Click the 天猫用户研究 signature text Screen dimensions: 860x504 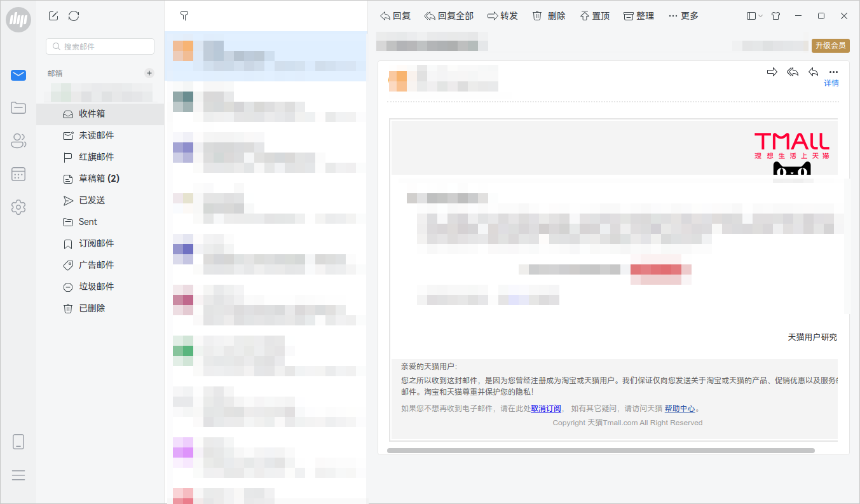(812, 337)
